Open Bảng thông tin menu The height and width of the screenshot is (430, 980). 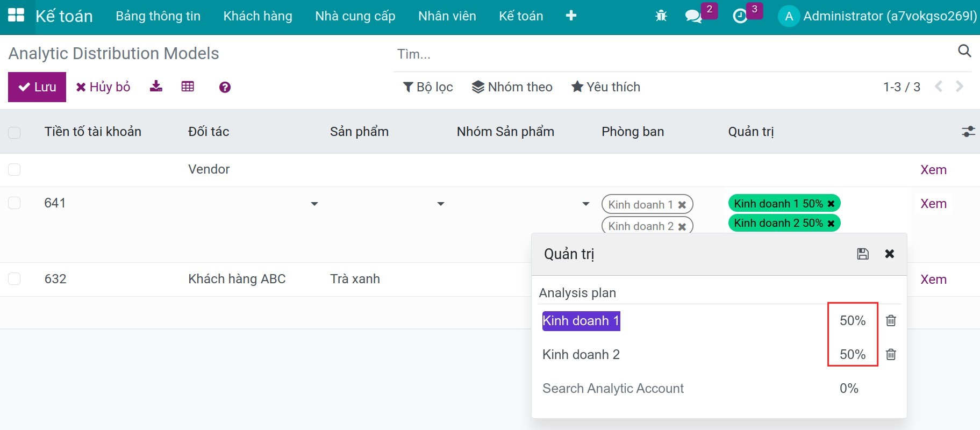pos(158,16)
